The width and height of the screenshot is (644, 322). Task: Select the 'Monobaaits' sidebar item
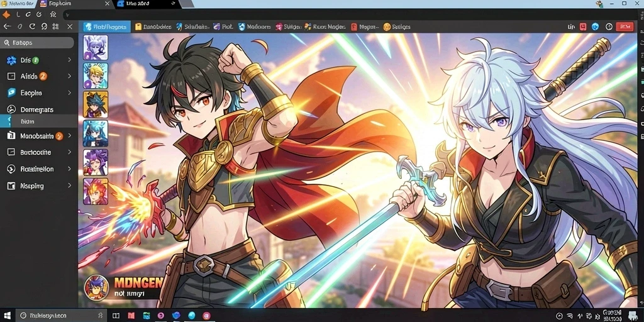(39, 136)
